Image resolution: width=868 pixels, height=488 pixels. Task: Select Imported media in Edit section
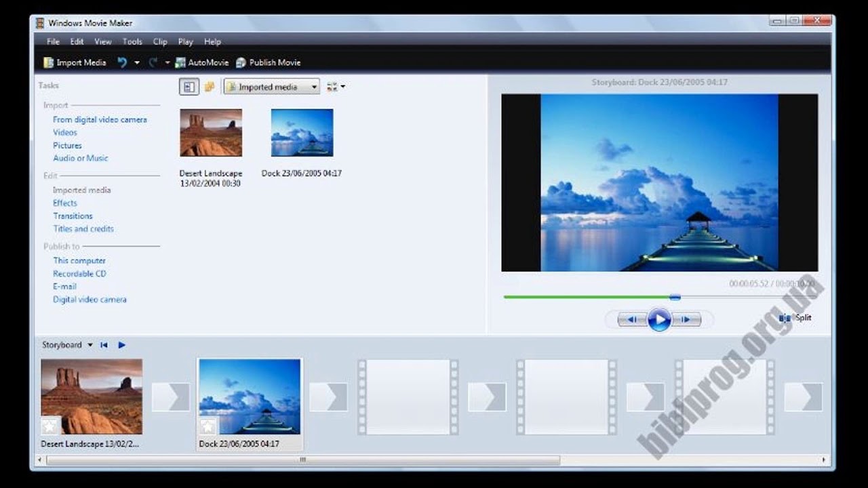click(81, 190)
